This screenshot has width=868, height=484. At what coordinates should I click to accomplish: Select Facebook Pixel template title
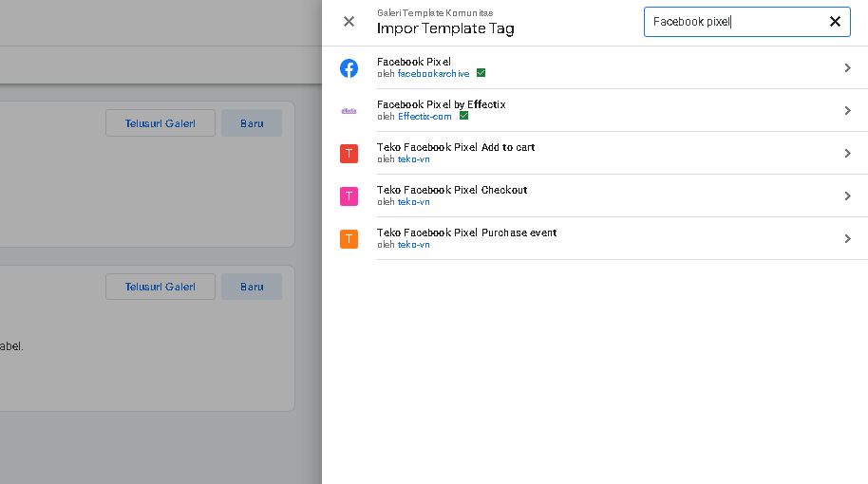click(414, 62)
